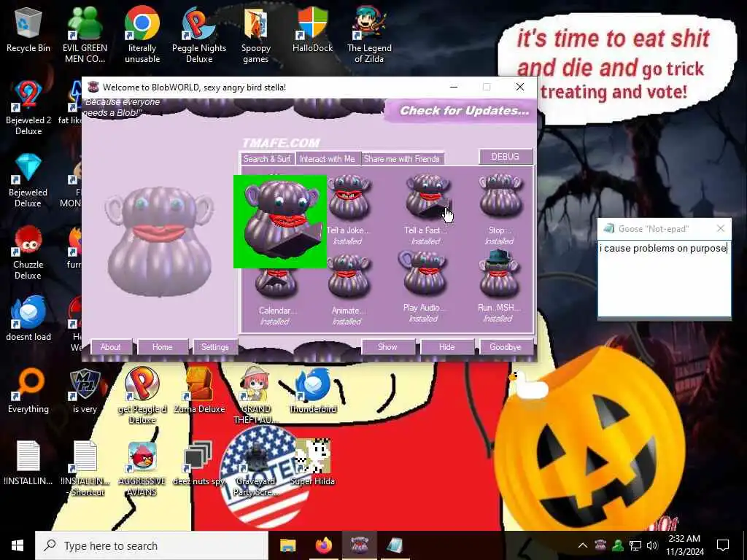This screenshot has width=747, height=560.
Task: Open Firefox from the taskbar
Action: (323, 545)
